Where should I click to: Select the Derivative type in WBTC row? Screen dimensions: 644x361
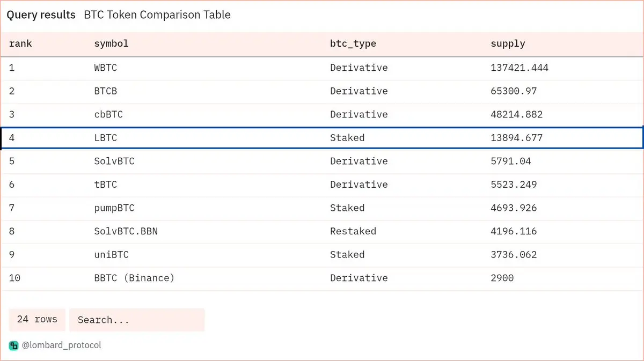358,68
